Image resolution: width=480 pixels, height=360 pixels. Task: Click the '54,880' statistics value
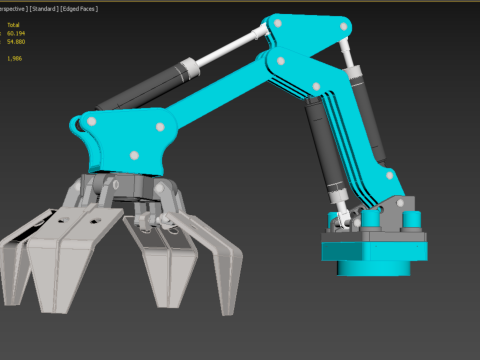point(16,42)
